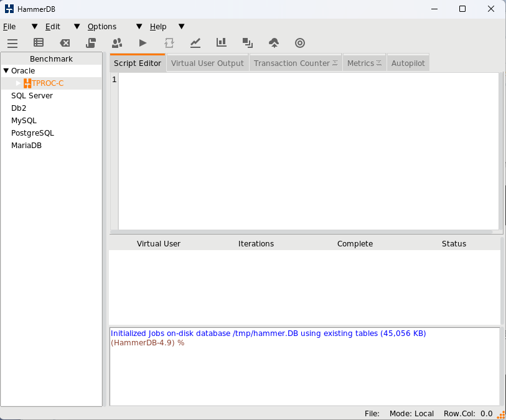Image resolution: width=506 pixels, height=420 pixels.
Task: Click the Autopilot dashed-arrows toolbar icon
Action: (x=169, y=43)
